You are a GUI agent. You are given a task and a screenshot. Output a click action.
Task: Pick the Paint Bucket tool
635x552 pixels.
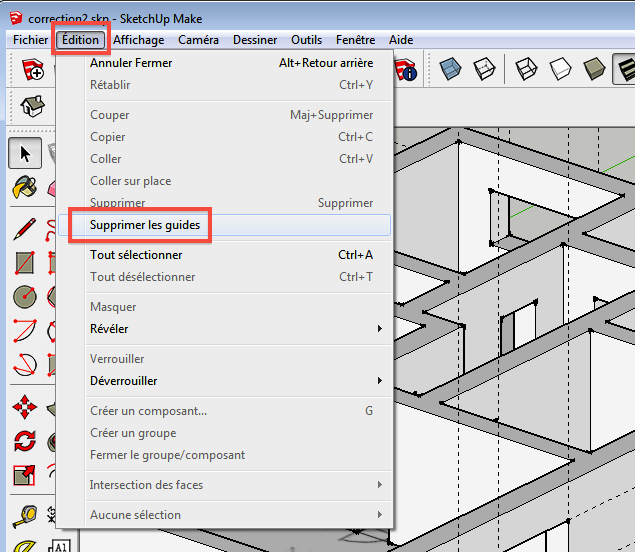24,187
